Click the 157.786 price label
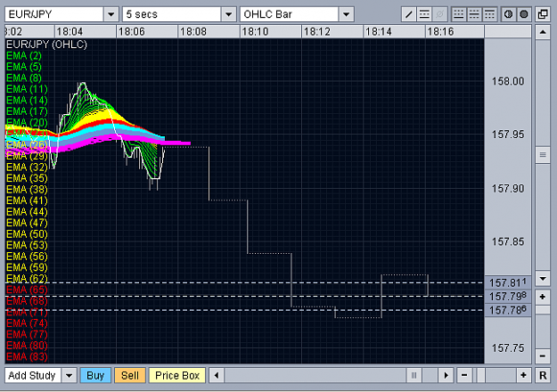 pos(508,310)
